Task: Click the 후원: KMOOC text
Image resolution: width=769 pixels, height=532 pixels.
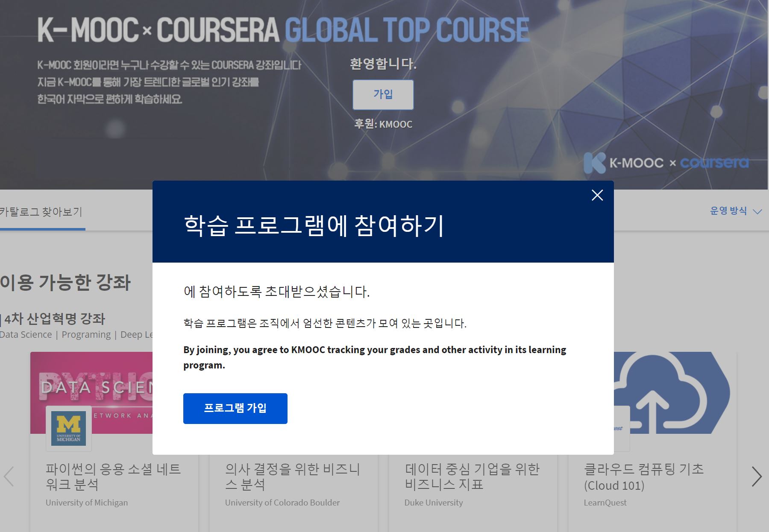Action: point(383,124)
